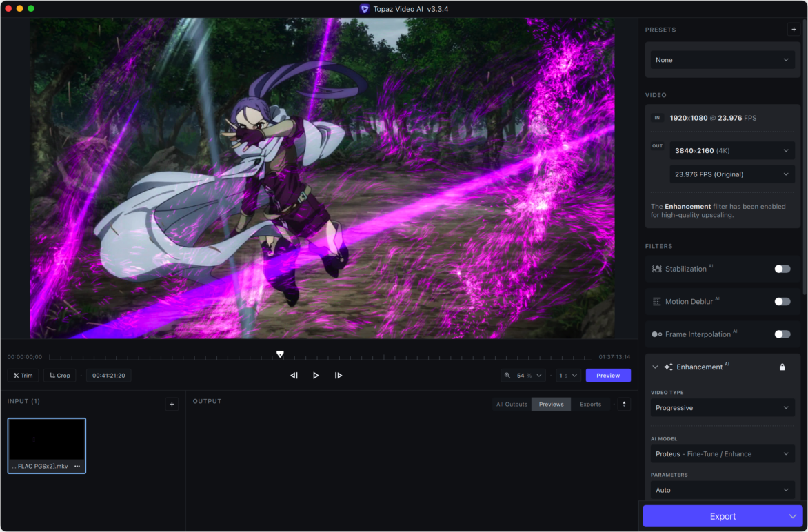Click the yellow macOS minimize button
Viewport: 808px width, 532px height.
coord(19,9)
